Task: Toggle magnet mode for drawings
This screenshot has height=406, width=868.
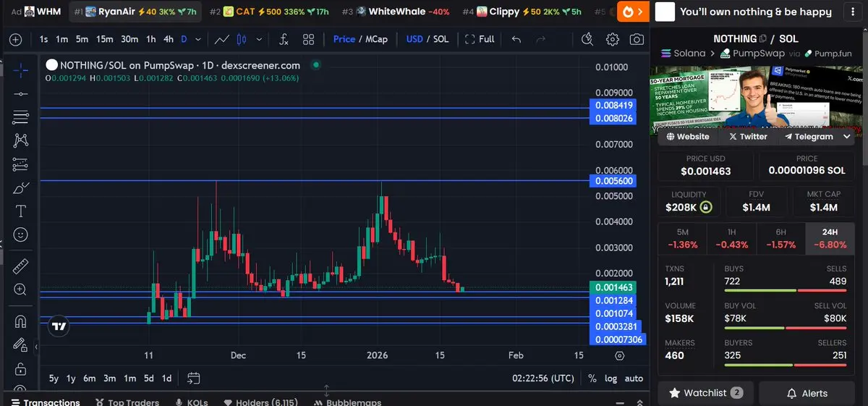Action: point(21,321)
